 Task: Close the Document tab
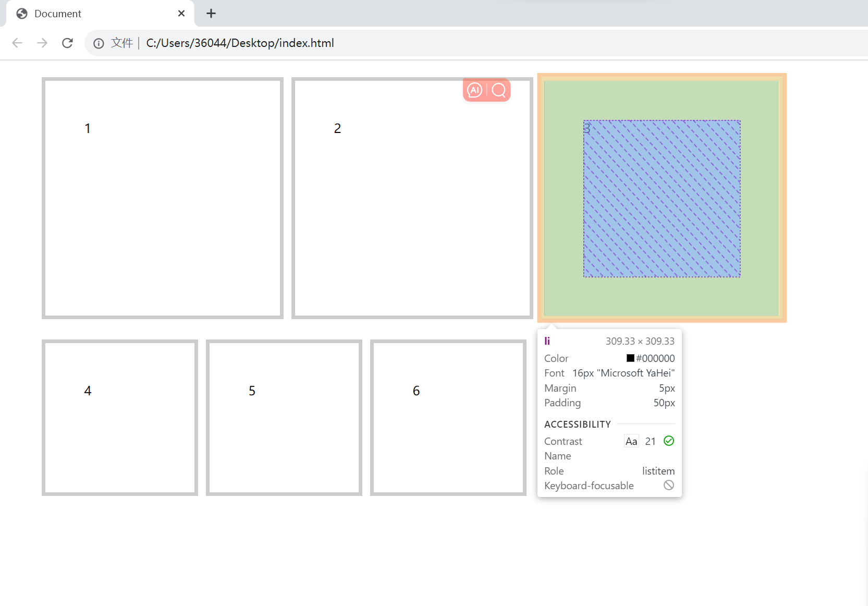[x=181, y=14]
